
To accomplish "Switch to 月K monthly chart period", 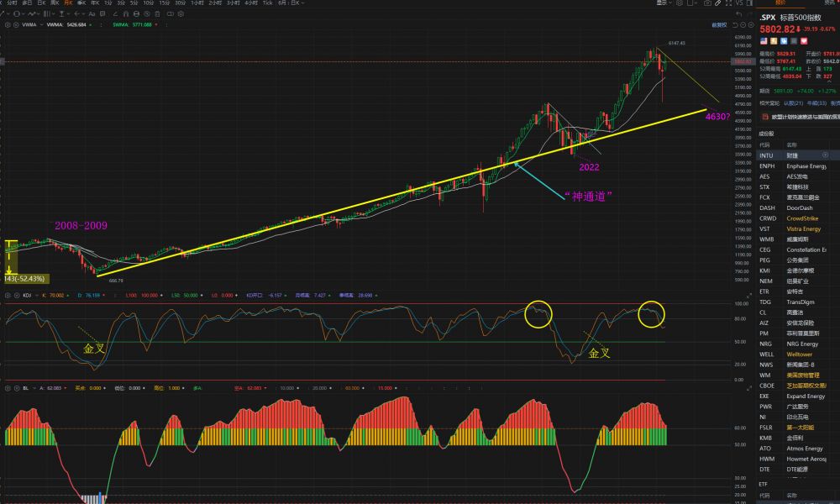I will click(68, 3).
